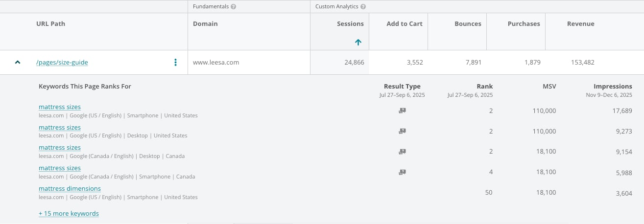Click the Impressions sub-header
Viewport: 644px width, 224px height.
613,87
